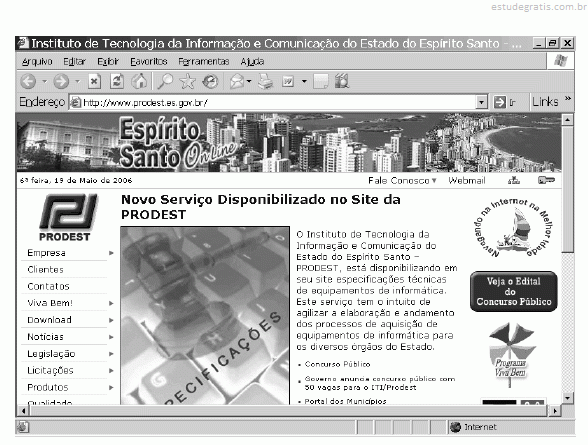Click the Forward navigation arrow
The image size is (588, 445).
(x=61, y=81)
